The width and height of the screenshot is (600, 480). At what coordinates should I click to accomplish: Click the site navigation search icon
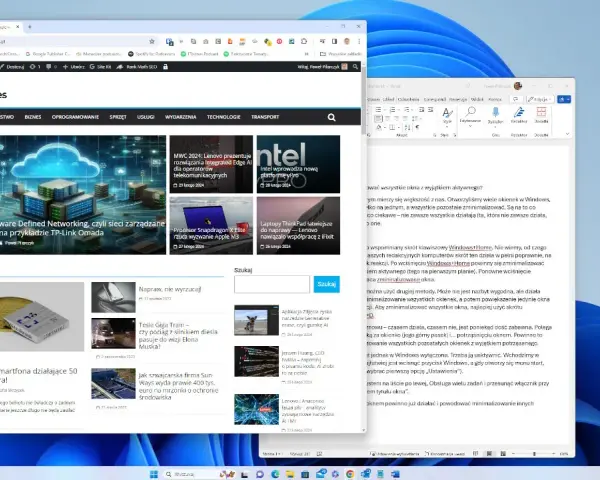(x=332, y=118)
